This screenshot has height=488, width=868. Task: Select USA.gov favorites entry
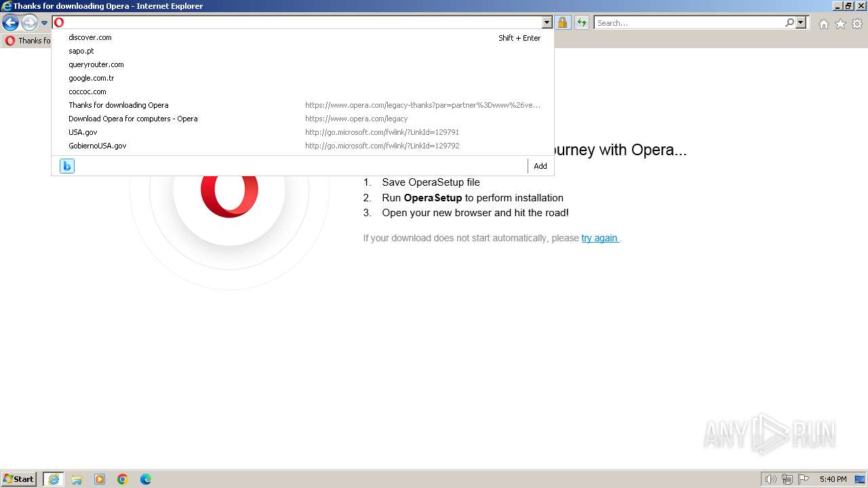[x=302, y=132]
